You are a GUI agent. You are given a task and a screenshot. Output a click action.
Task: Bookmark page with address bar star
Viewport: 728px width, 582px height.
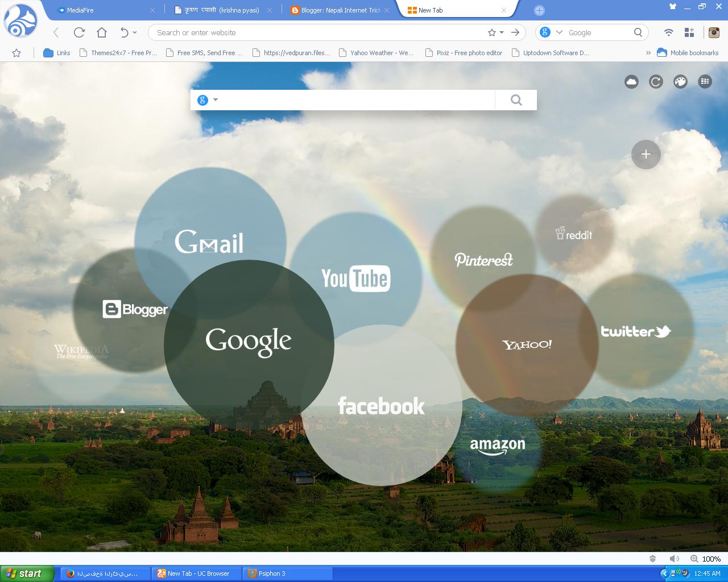pyautogui.click(x=492, y=32)
